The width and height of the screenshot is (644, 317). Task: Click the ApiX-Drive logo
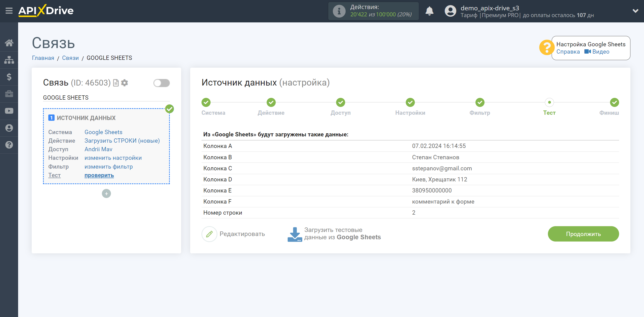pyautogui.click(x=46, y=11)
